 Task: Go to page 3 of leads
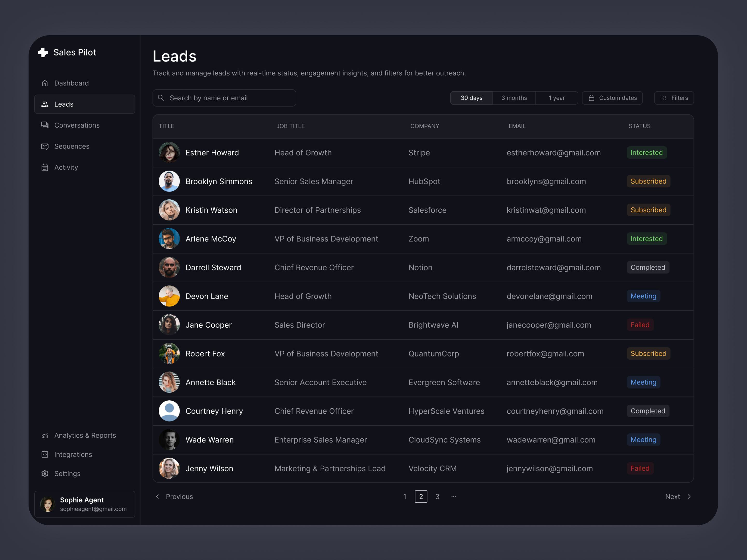pos(437,496)
